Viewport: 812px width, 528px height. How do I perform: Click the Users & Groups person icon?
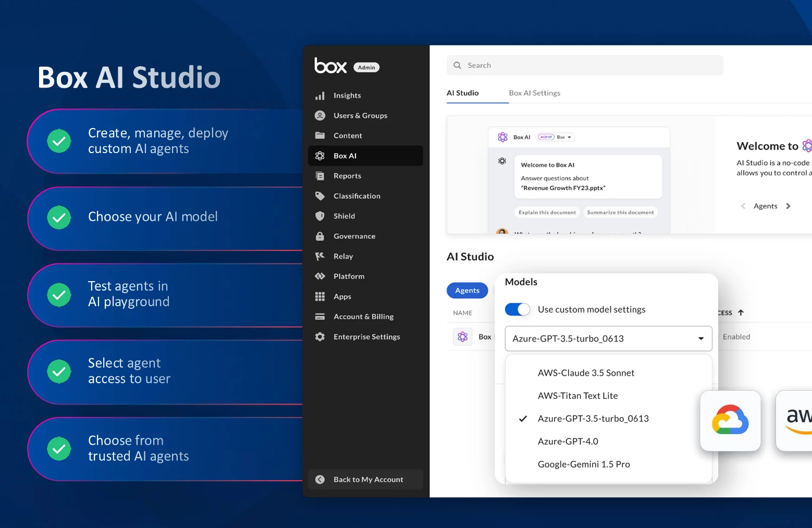coord(320,116)
